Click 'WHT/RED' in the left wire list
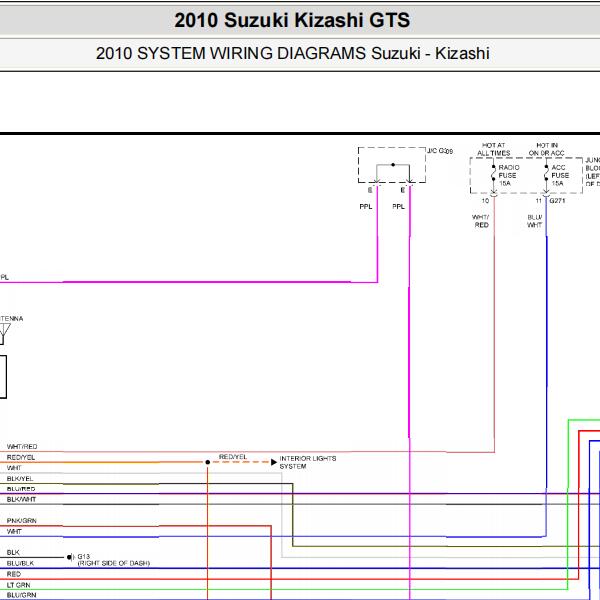Image resolution: width=600 pixels, height=600 pixels. tap(22, 447)
